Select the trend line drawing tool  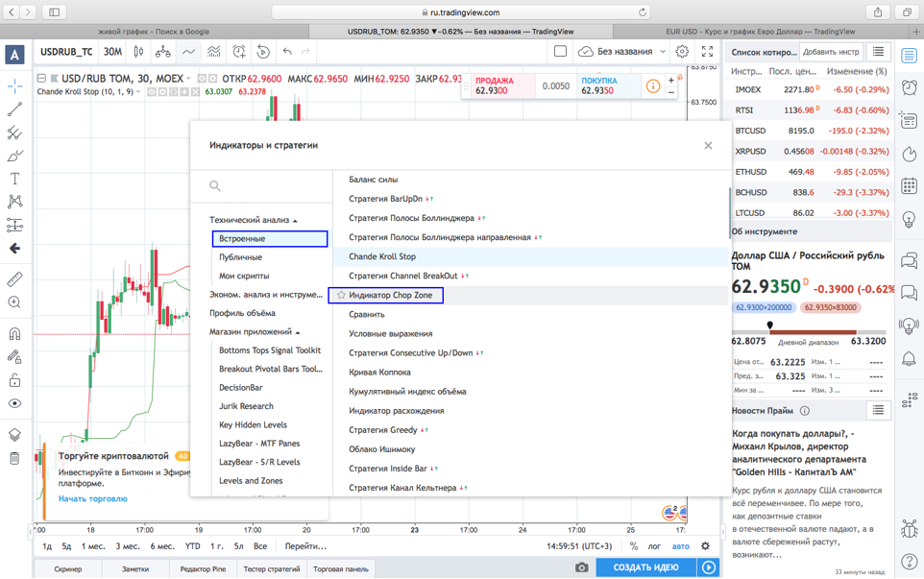pyautogui.click(x=14, y=109)
